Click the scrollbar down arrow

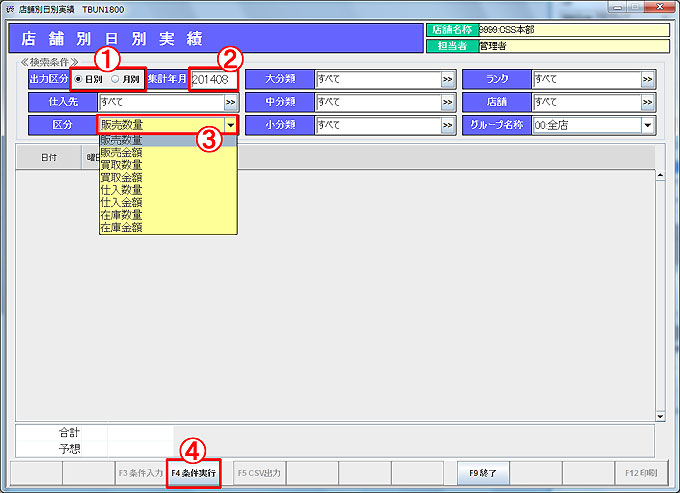click(x=660, y=416)
